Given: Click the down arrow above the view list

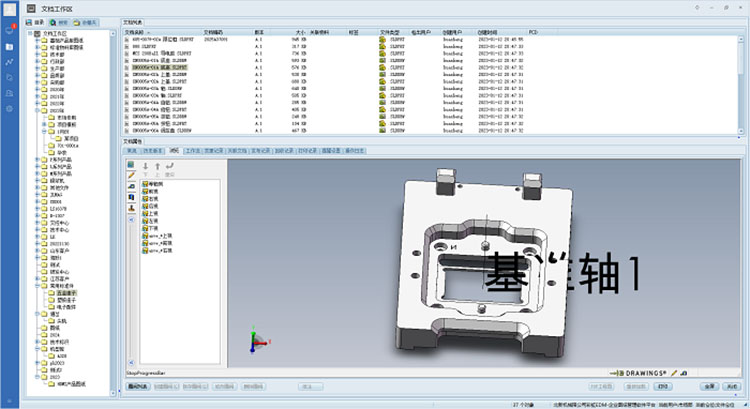Looking at the screenshot, I should pyautogui.click(x=145, y=167).
